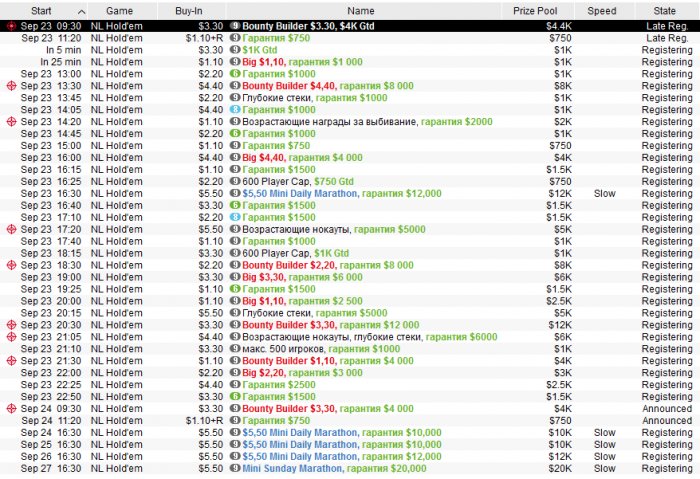
Task: Click the $20K prize pool value
Action: [x=560, y=468]
